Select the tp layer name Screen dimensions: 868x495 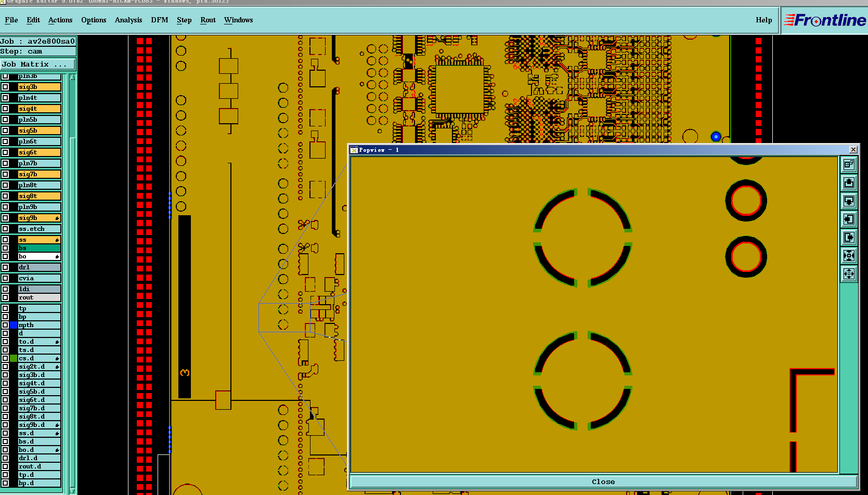tap(40, 308)
